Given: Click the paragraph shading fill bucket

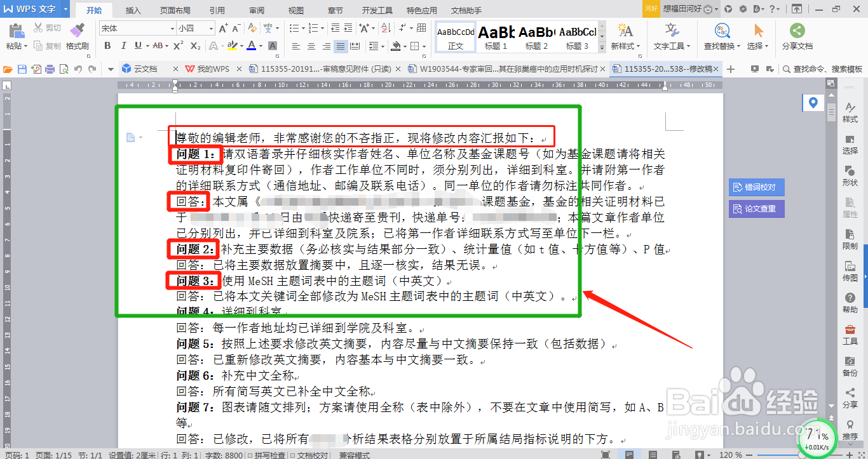Looking at the screenshot, I should pos(395,46).
